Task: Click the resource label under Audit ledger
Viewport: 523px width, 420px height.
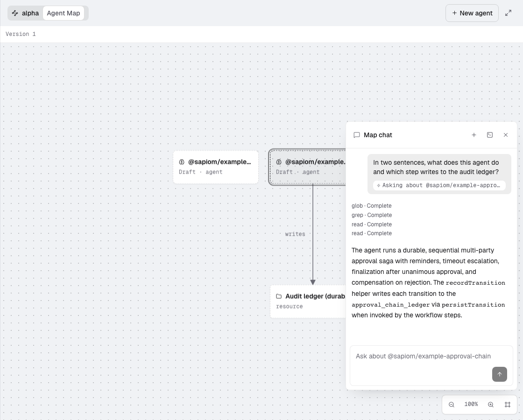Action: 289,306
